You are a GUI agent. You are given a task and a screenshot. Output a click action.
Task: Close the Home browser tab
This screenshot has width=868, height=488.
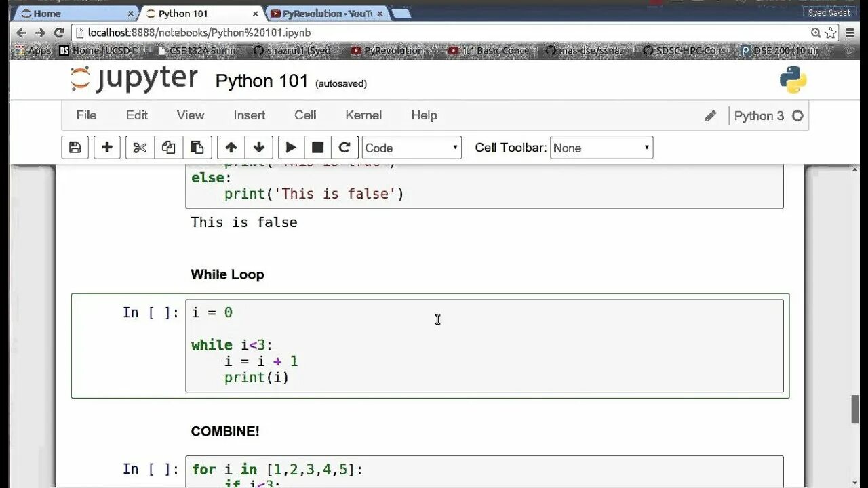tap(131, 14)
